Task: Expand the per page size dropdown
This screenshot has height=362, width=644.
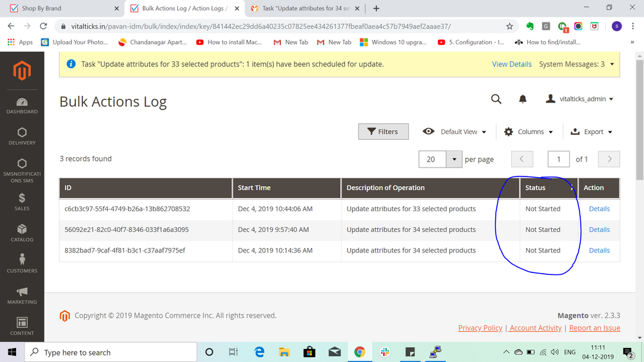Action: (454, 159)
